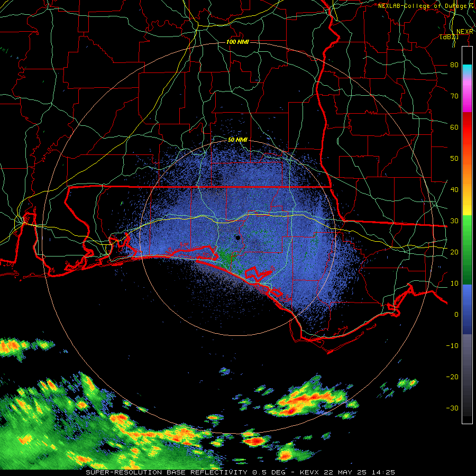Click the 50 NMI range ring label
This screenshot has width=476, height=476.
[x=237, y=140]
